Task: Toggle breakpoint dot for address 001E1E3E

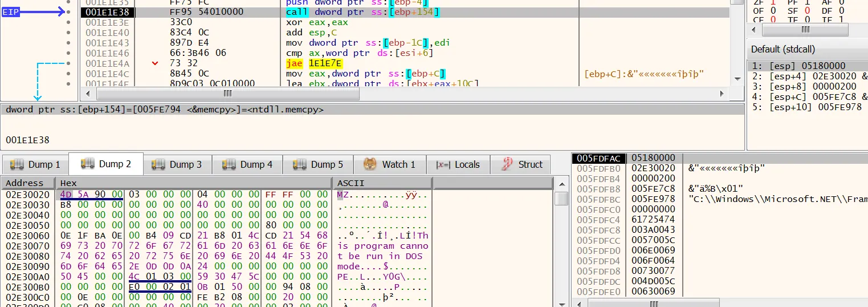Action: pyautogui.click(x=68, y=22)
